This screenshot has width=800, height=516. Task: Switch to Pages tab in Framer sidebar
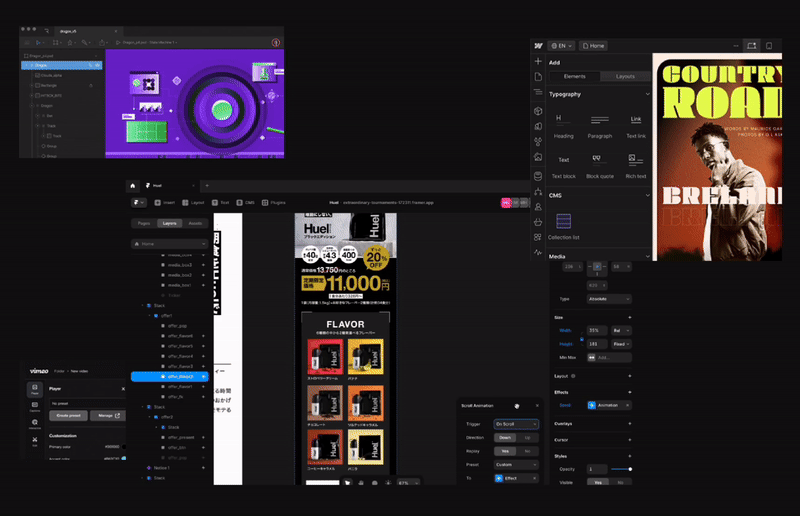coord(144,224)
